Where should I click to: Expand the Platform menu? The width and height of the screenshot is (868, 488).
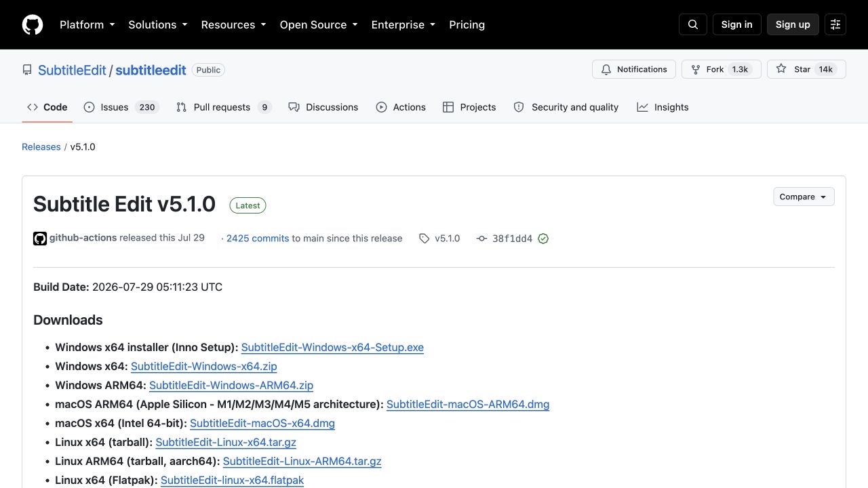pos(87,24)
